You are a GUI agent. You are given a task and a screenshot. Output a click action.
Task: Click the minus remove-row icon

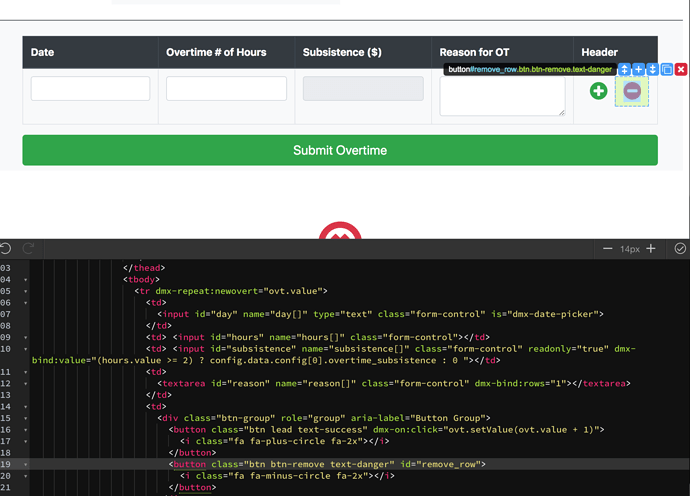click(632, 91)
